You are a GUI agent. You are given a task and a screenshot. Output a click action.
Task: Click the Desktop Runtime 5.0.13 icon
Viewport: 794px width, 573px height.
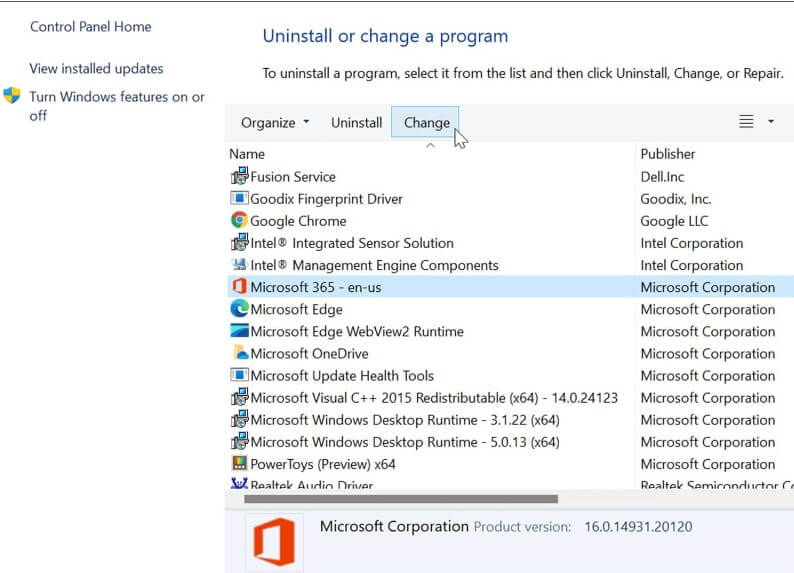(240, 441)
